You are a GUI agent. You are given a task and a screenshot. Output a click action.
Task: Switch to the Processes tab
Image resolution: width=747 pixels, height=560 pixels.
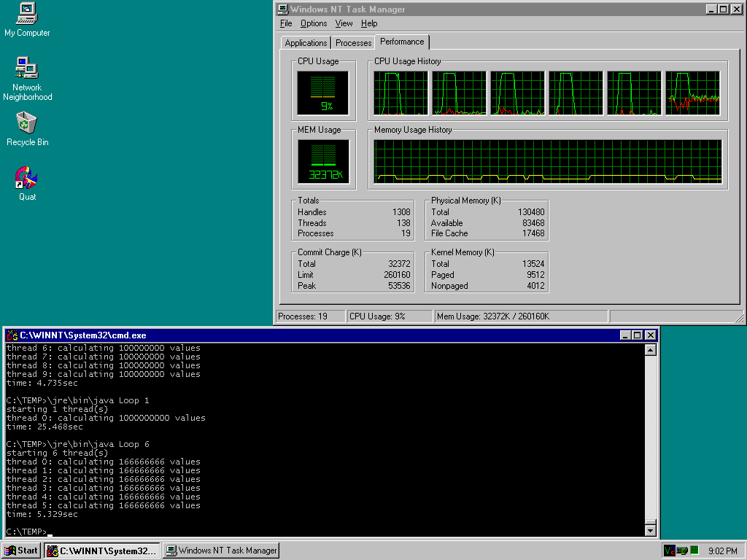point(353,43)
